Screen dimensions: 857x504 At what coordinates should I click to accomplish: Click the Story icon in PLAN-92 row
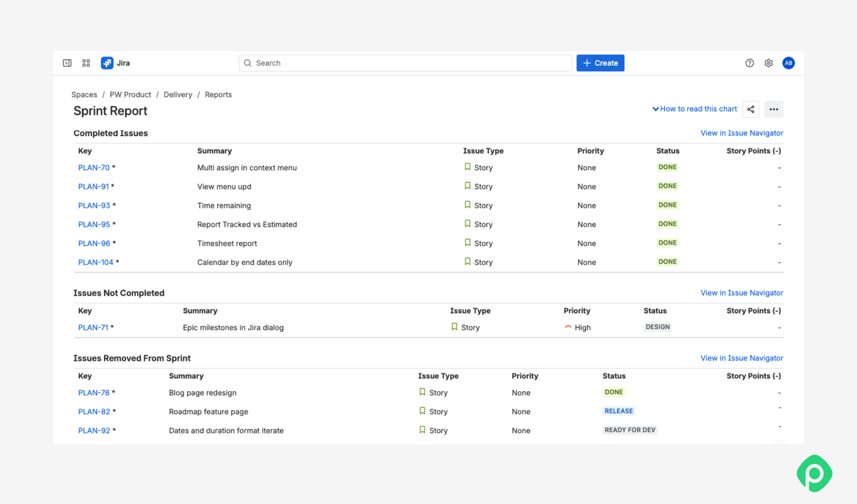(x=422, y=430)
